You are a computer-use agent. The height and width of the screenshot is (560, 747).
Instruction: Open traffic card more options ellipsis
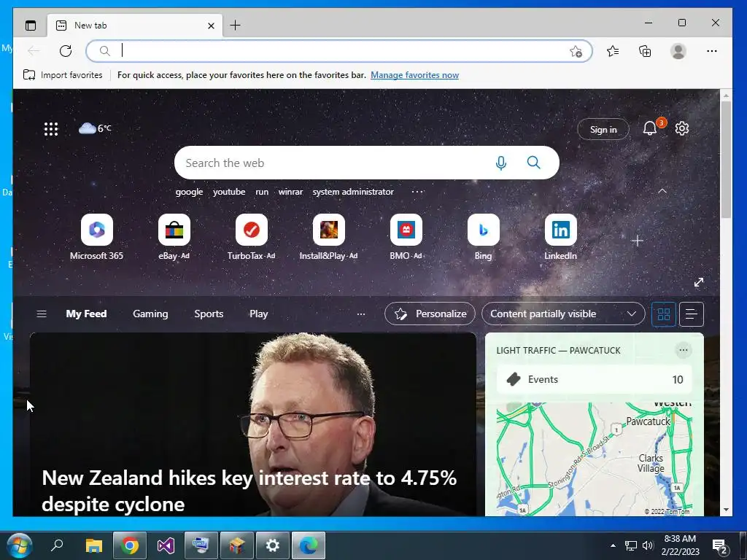(x=683, y=351)
